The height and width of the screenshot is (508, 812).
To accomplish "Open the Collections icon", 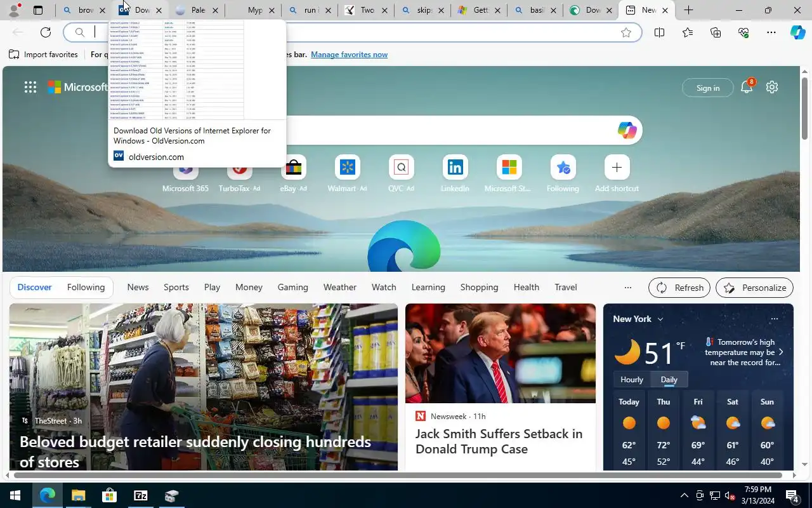I will pos(716,32).
